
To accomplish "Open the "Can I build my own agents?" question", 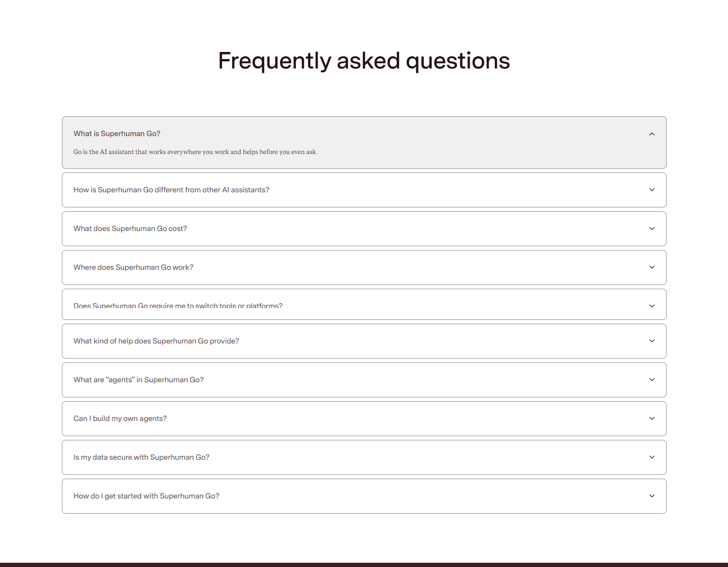I will click(364, 418).
